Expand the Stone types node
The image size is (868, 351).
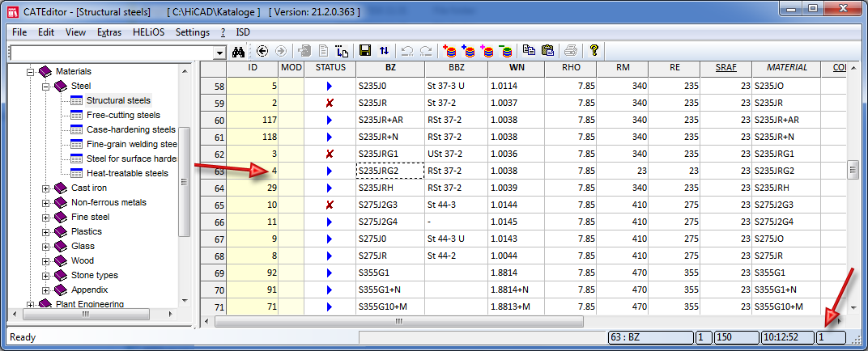[x=46, y=275]
